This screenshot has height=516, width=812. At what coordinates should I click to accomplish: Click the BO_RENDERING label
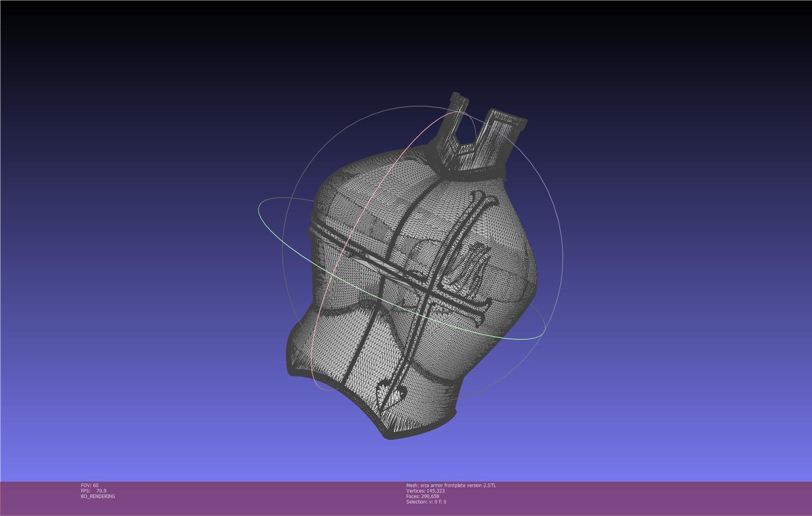click(98, 496)
